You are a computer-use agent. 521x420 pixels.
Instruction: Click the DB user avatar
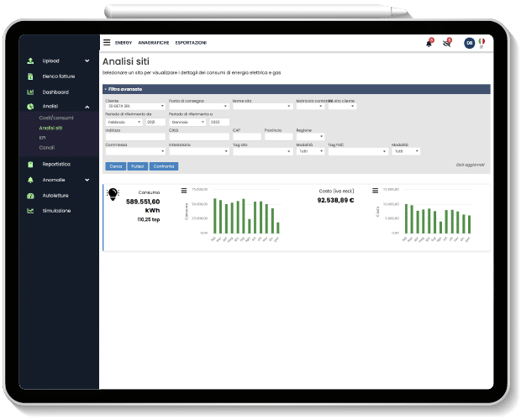point(469,43)
